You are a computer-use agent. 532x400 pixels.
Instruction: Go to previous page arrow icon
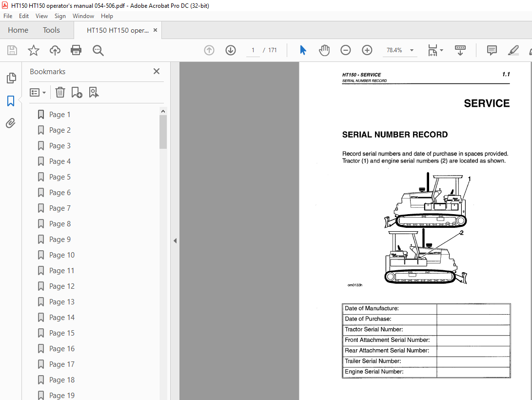pyautogui.click(x=209, y=50)
